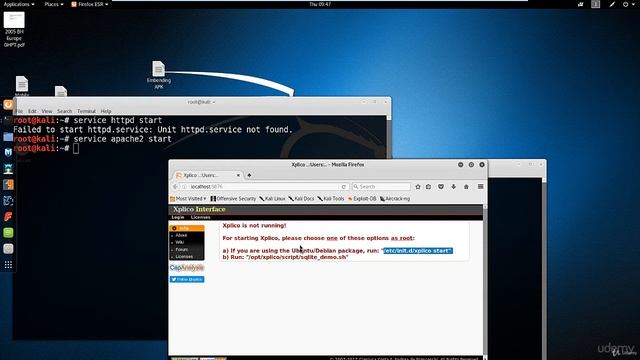Open Firefox downloads arrow icon
The height and width of the screenshot is (360, 640).
[x=453, y=187]
